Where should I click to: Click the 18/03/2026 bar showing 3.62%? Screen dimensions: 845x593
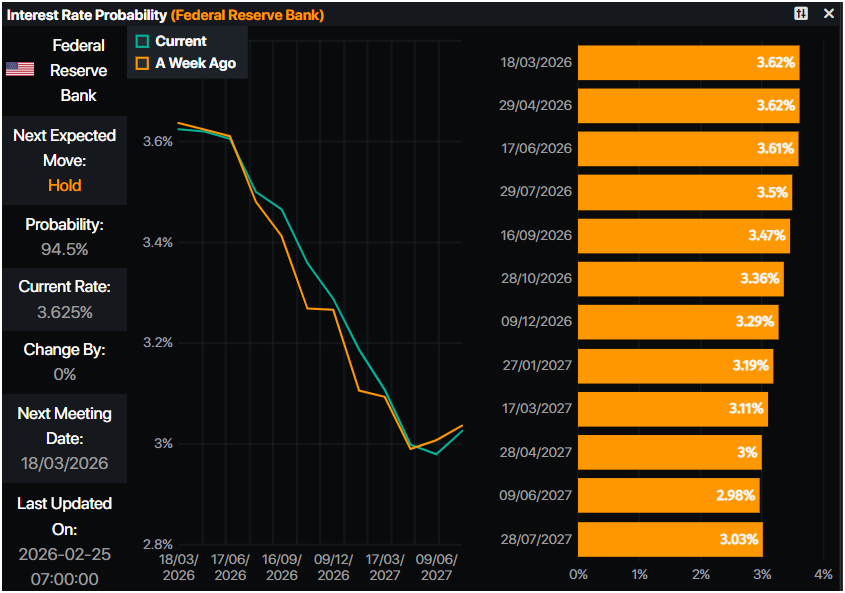tap(688, 62)
